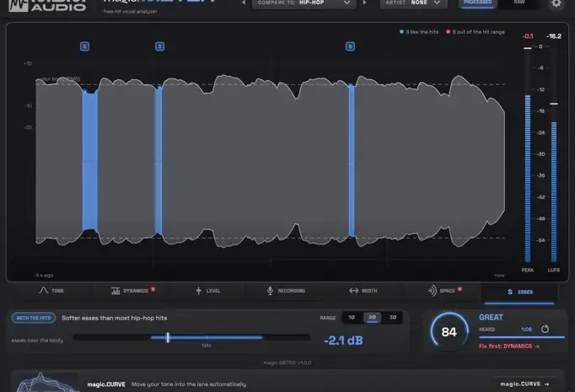Click the -16.2 LUFS readout
The image size is (575, 392).
point(554,36)
